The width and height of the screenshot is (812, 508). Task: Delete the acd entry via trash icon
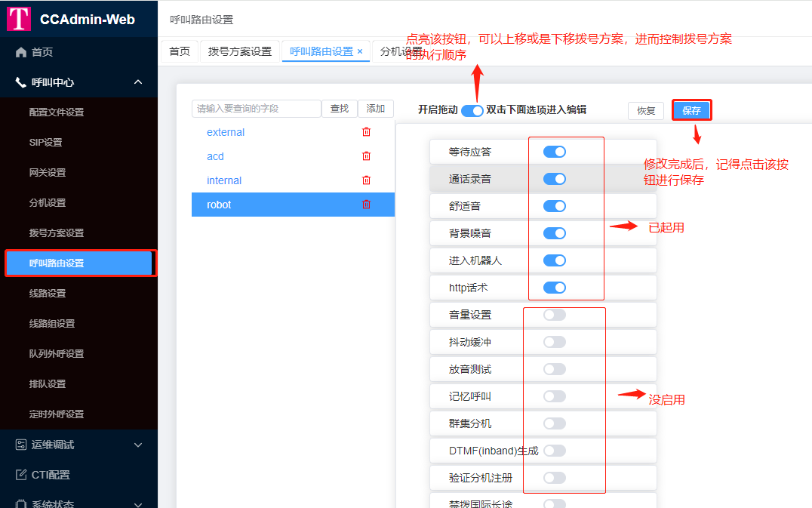(x=367, y=155)
